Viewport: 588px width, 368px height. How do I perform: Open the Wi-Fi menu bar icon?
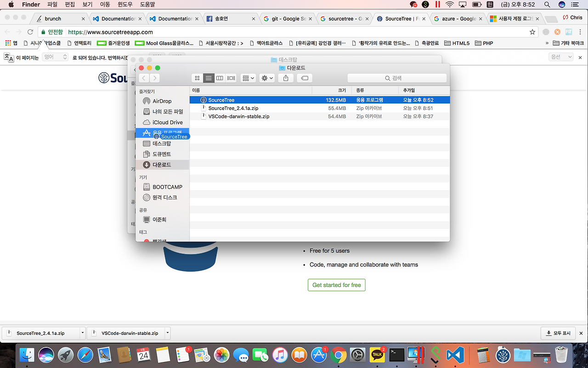[450, 5]
